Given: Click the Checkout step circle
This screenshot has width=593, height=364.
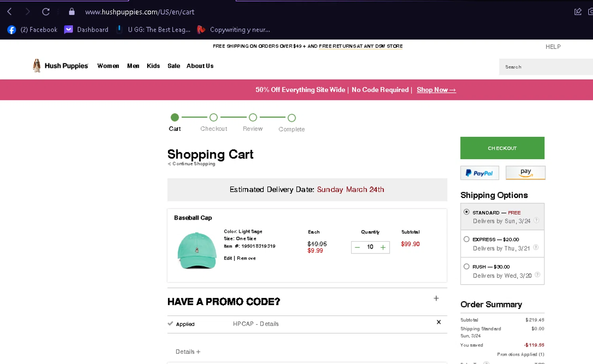Looking at the screenshot, I should (213, 117).
